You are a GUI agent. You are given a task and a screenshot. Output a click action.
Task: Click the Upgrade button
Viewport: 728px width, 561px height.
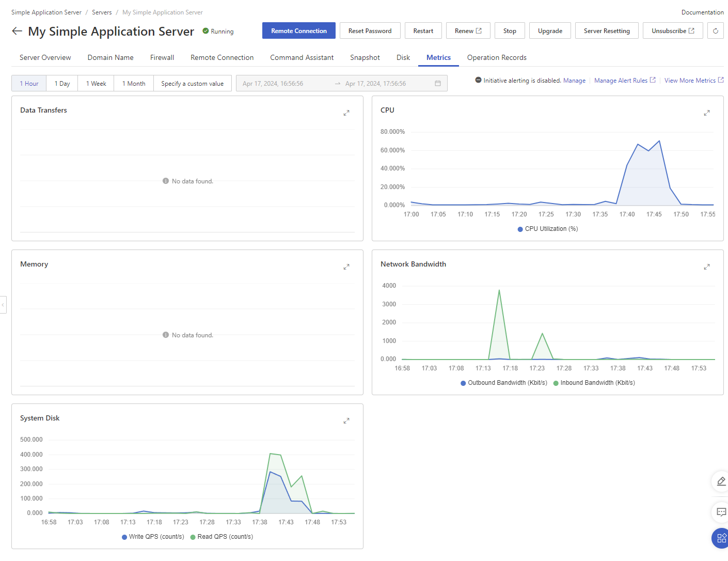[x=550, y=30]
